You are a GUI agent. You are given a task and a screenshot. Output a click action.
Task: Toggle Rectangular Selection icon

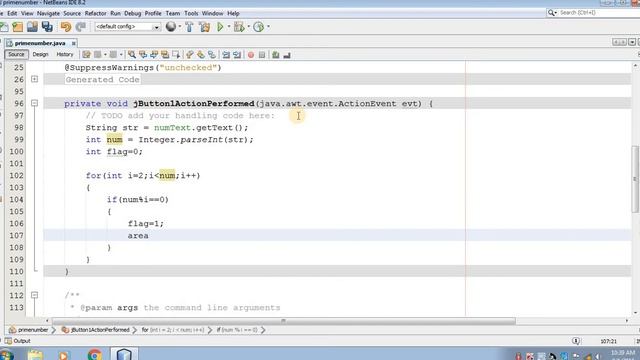pos(176,55)
